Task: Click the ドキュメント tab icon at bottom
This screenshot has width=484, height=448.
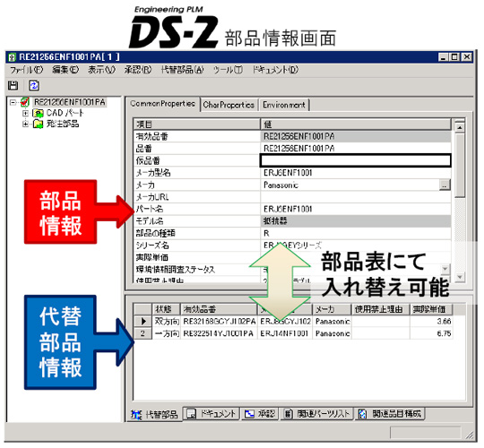Action: (x=192, y=414)
